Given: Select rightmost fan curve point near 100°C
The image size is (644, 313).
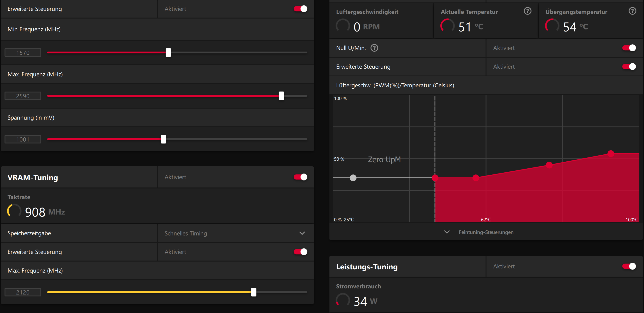Looking at the screenshot, I should coord(611,153).
